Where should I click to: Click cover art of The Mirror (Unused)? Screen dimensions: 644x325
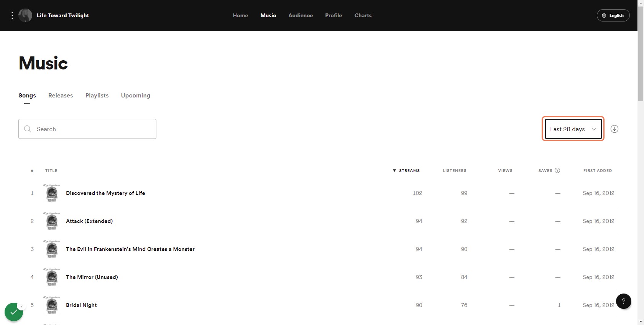[51, 277]
